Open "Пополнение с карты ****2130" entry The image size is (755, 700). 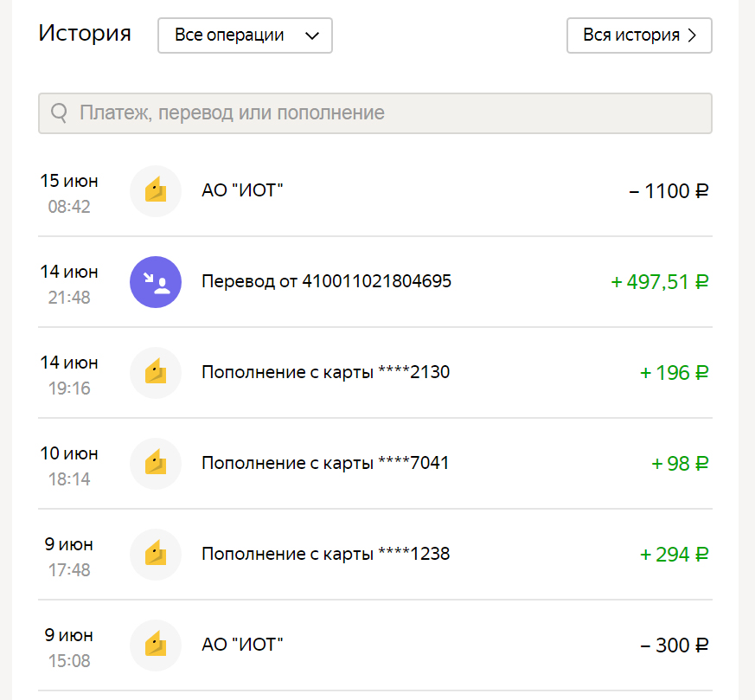tap(325, 373)
